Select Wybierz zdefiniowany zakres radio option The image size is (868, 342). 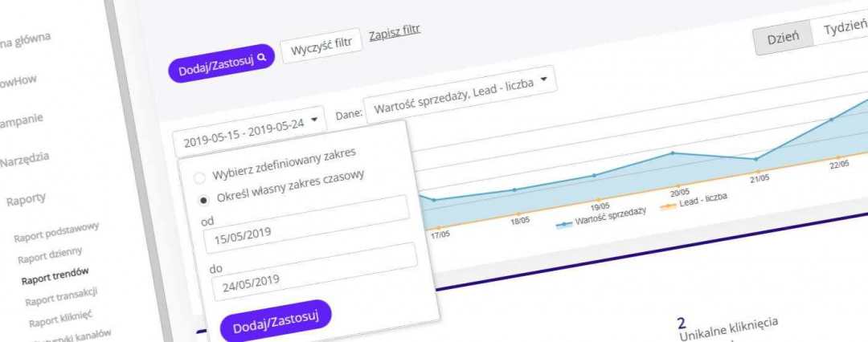click(199, 178)
